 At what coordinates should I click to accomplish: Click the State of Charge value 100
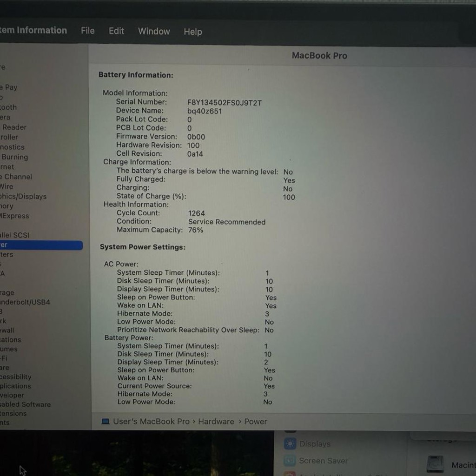coord(289,197)
